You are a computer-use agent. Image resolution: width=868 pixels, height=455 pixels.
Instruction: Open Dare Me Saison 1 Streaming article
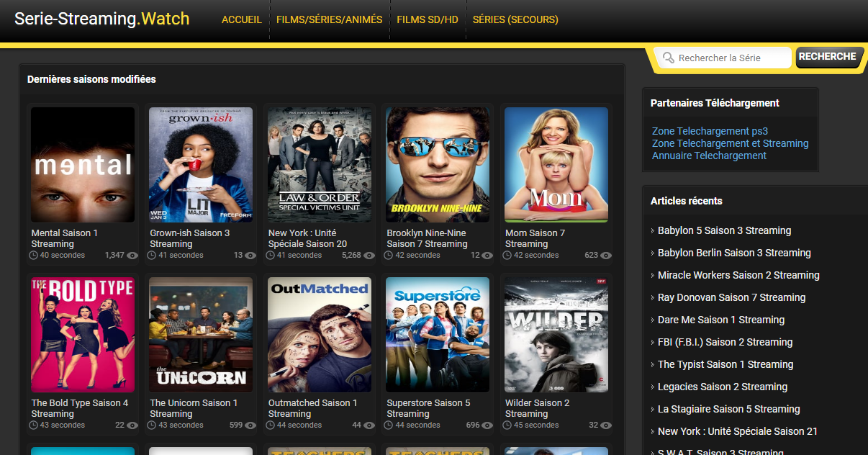pos(721,320)
